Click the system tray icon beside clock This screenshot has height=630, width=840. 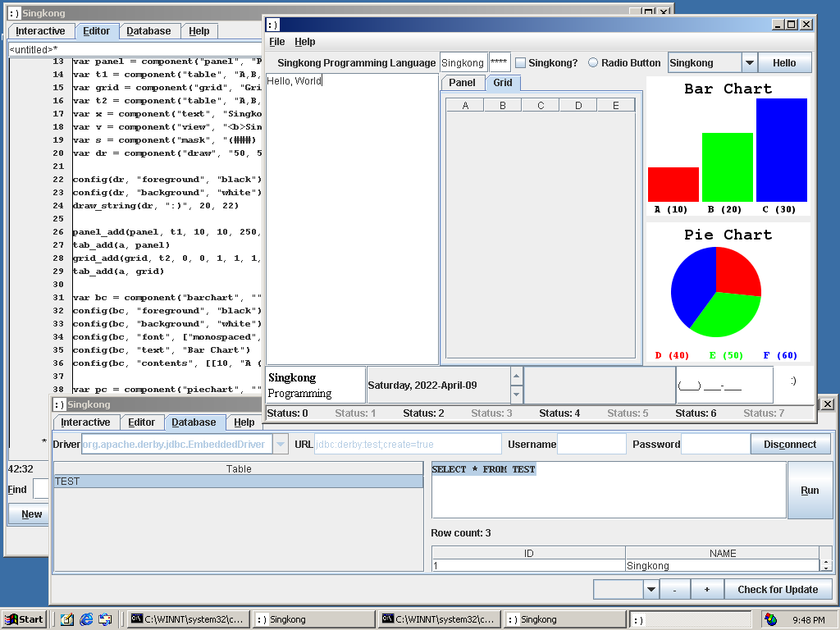(770, 619)
